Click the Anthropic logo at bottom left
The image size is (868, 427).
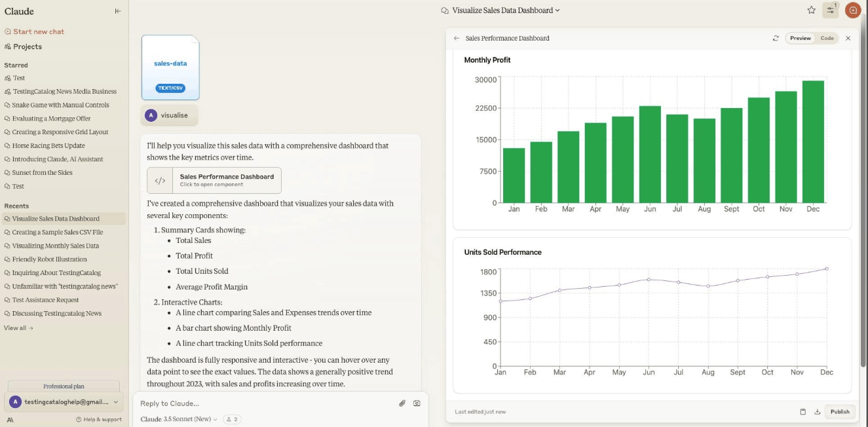tap(10, 419)
